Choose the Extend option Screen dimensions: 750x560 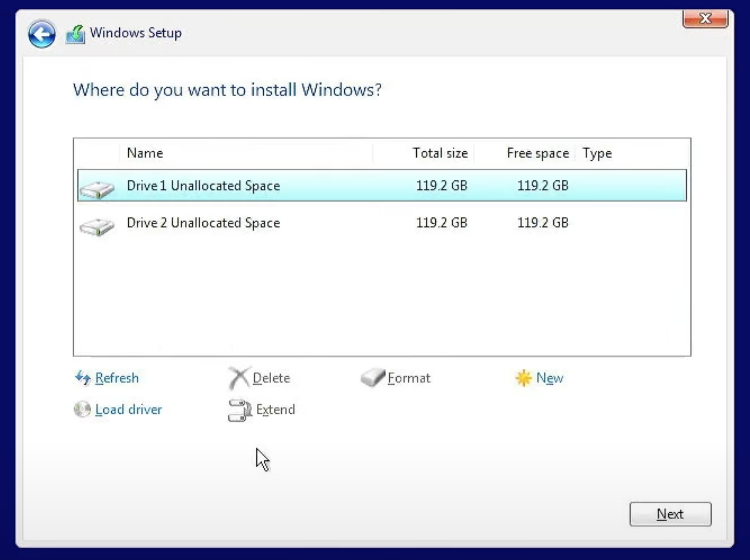click(x=275, y=409)
